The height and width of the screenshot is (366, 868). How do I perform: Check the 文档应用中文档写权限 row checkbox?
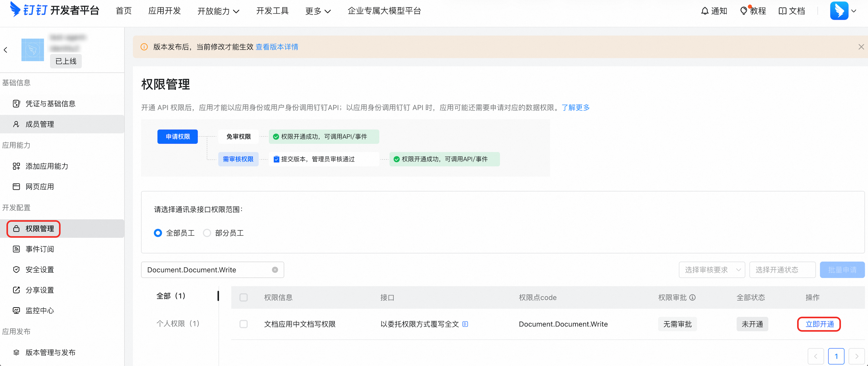point(243,324)
